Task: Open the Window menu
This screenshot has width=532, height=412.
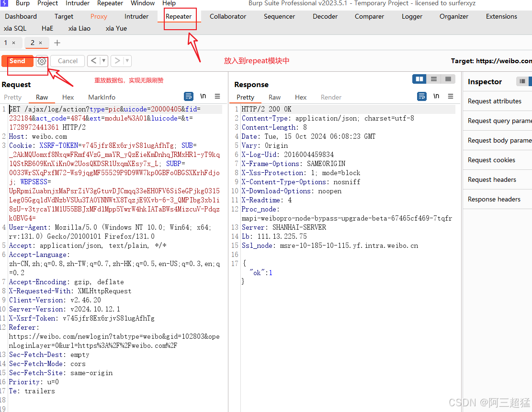Action: point(143,3)
